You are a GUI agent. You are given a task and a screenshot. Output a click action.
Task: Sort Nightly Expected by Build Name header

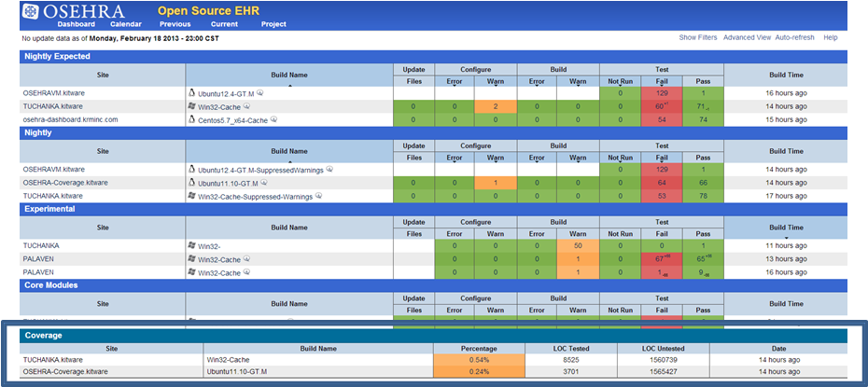pyautogui.click(x=288, y=75)
